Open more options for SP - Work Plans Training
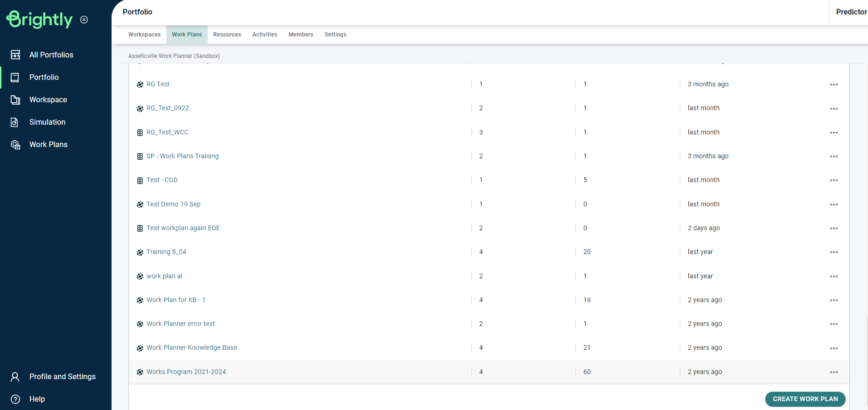 click(834, 156)
